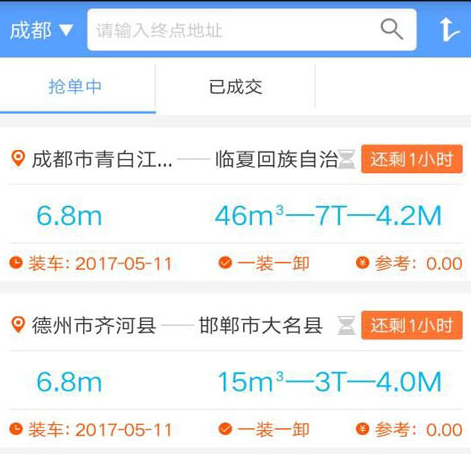Select 参考: 0.00 in 成都市青白江 order
Image resolution: width=471 pixels, height=454 pixels.
point(418,264)
